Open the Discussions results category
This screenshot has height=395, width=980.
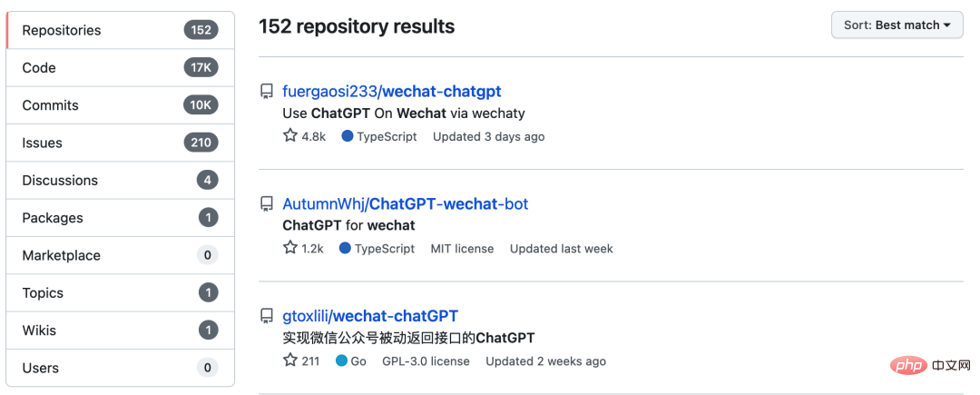[x=121, y=180]
